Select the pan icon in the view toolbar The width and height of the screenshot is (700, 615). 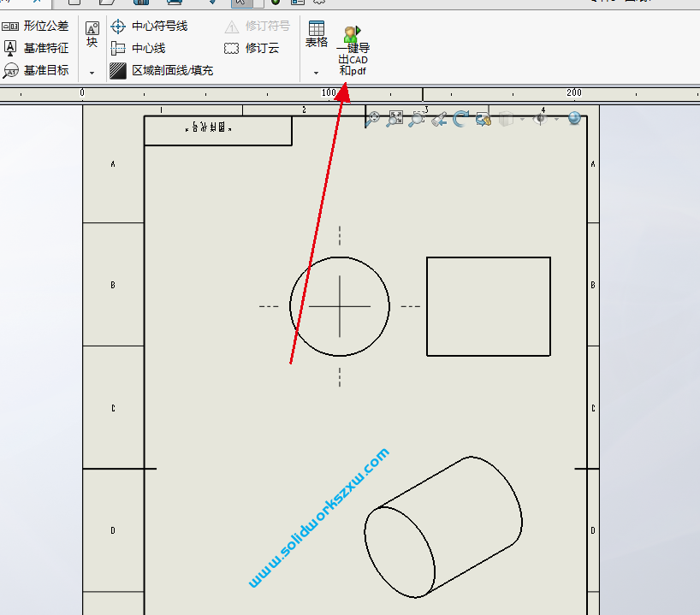(x=374, y=120)
